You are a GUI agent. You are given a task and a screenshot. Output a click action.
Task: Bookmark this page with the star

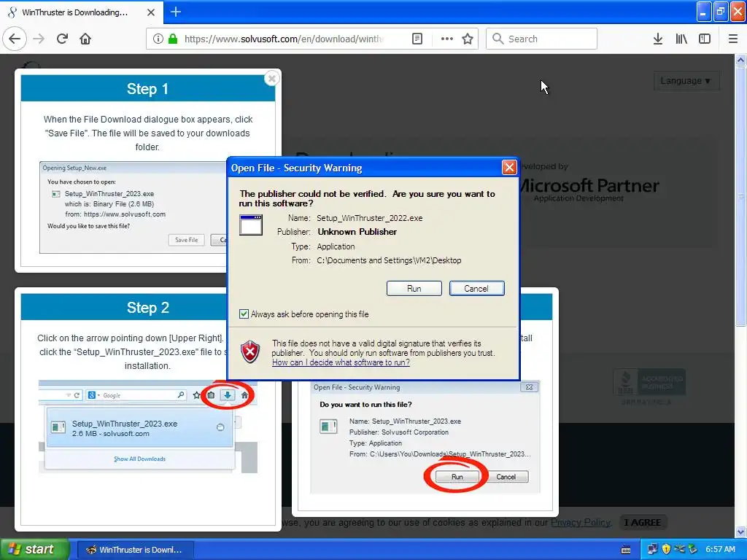coord(468,39)
